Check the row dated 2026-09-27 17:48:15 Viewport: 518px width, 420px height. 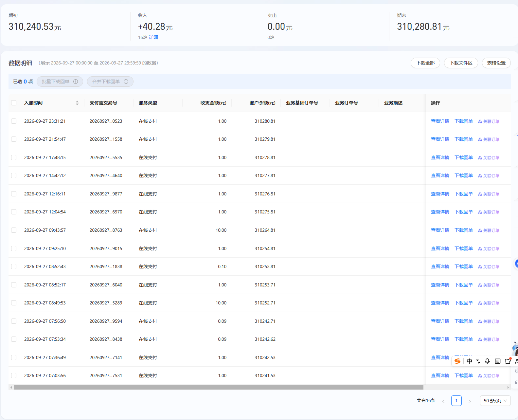(14, 157)
